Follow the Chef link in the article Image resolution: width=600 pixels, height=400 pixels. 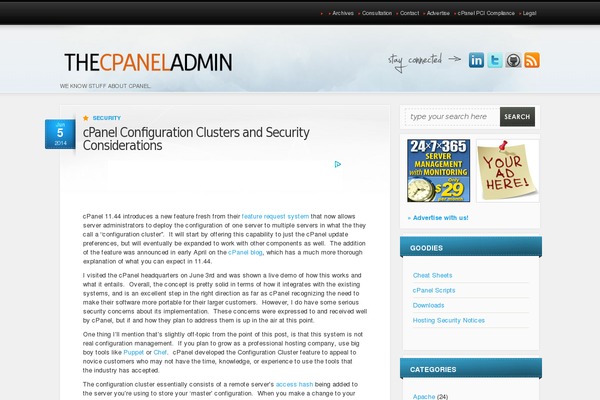point(160,352)
